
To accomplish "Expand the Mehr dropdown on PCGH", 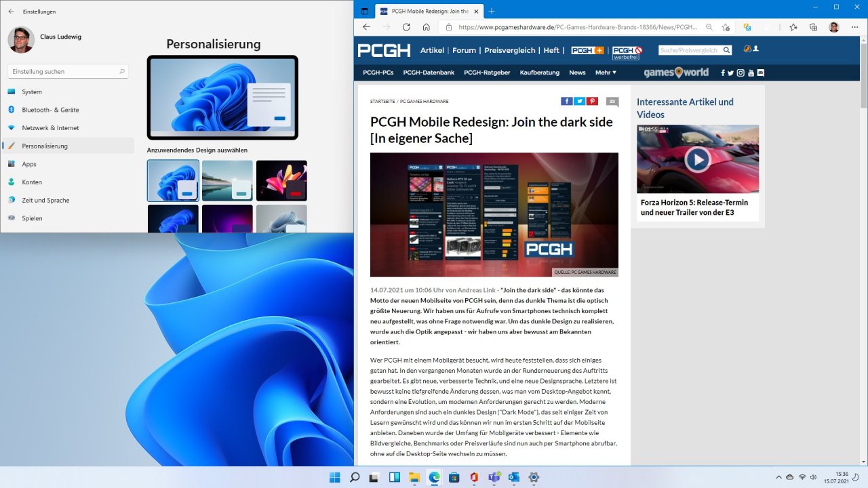I will 606,73.
